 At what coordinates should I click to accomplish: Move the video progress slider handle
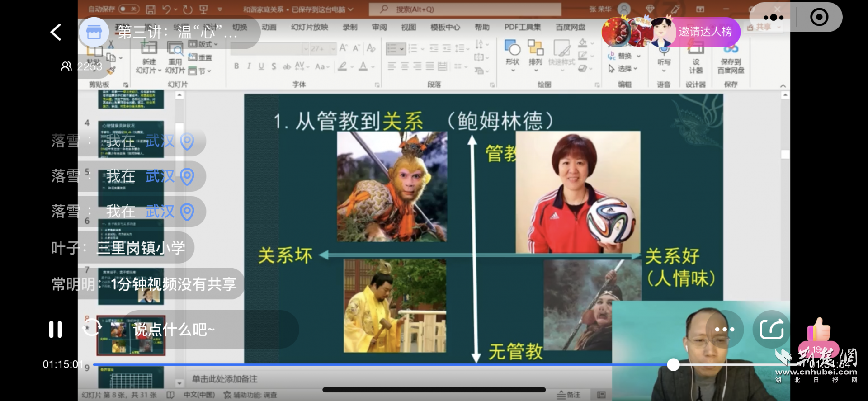674,364
